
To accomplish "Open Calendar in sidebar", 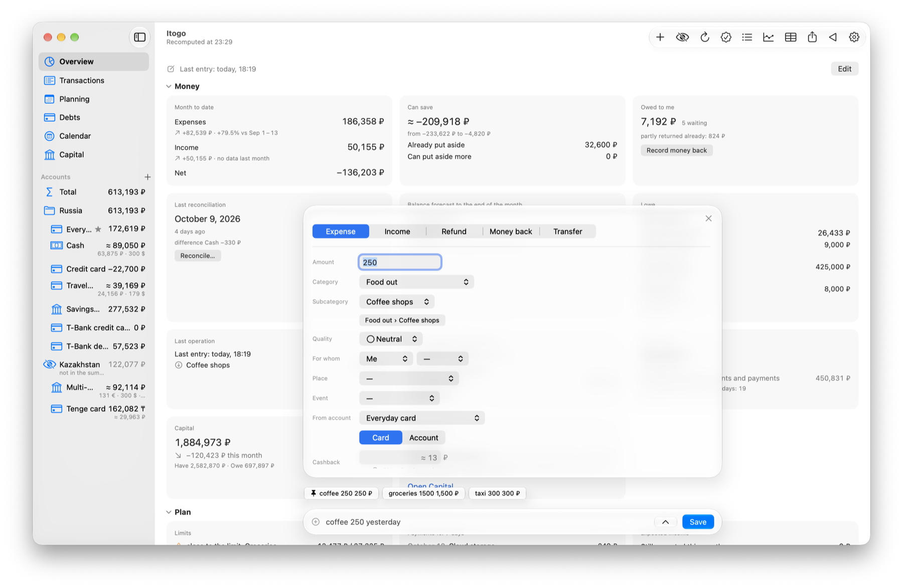I will pos(94,136).
